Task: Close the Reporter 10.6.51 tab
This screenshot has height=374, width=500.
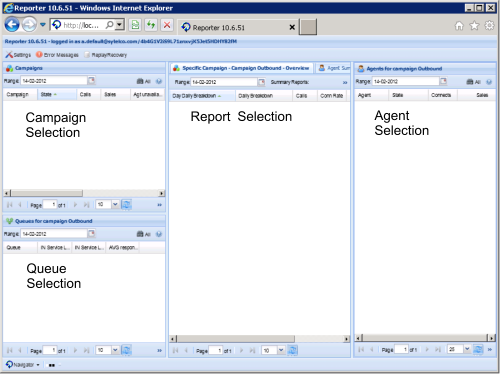Action: pos(292,27)
